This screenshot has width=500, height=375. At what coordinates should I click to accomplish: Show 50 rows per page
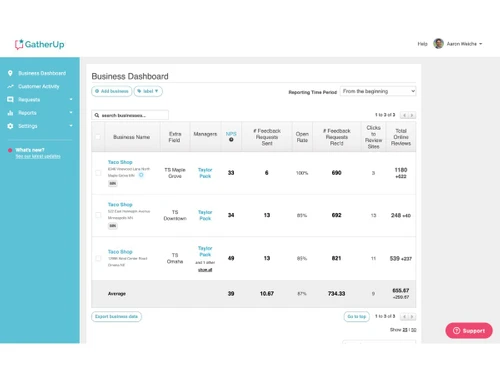(414, 330)
